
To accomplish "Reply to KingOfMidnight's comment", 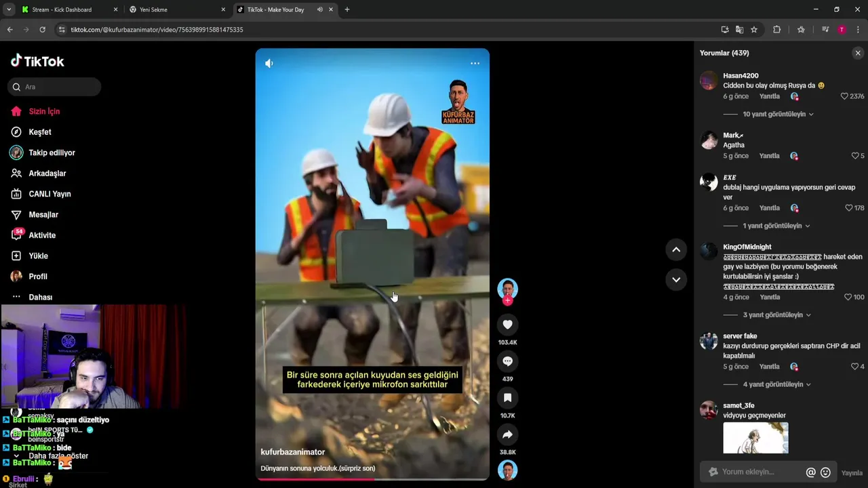I will point(770,297).
